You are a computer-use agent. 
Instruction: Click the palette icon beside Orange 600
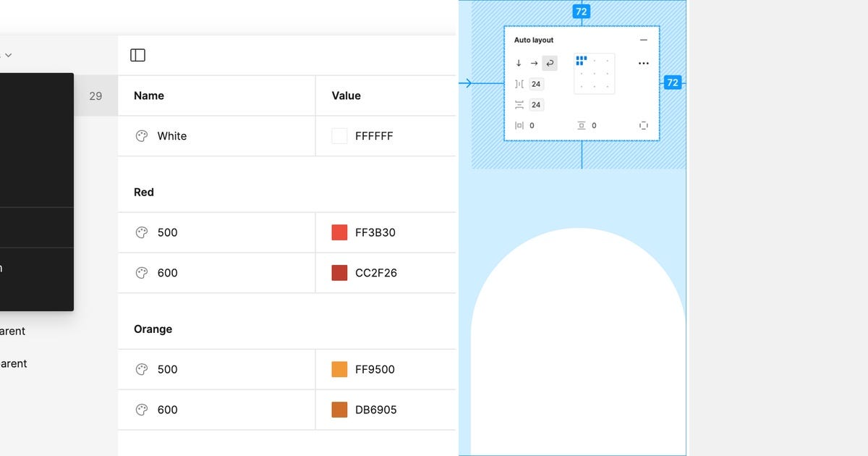pyautogui.click(x=142, y=410)
